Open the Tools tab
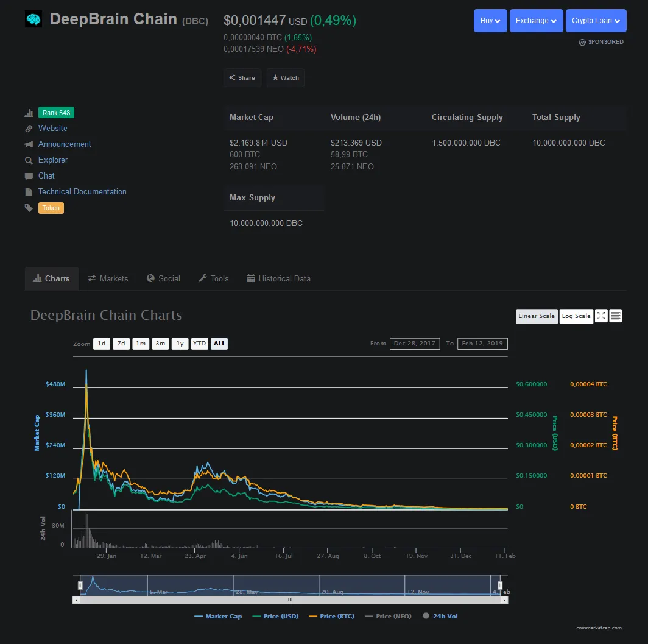 pos(214,278)
